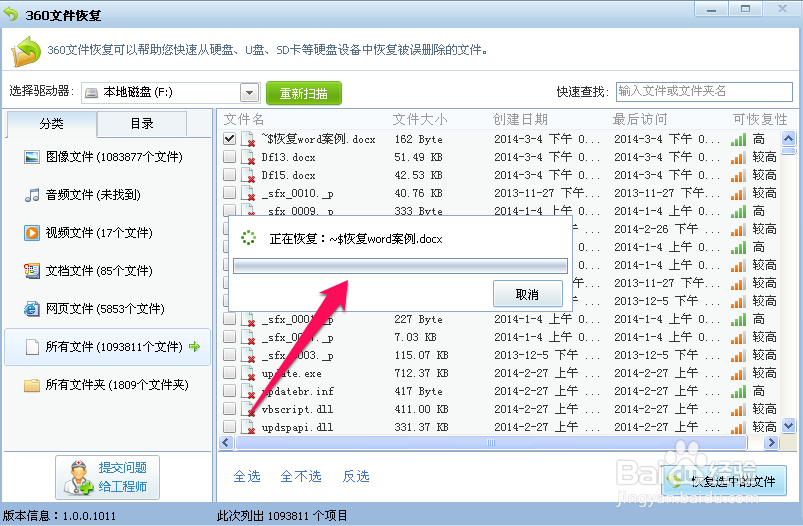This screenshot has width=803, height=526.
Task: Click the deleted file icon for Df13.docx
Action: 248,157
